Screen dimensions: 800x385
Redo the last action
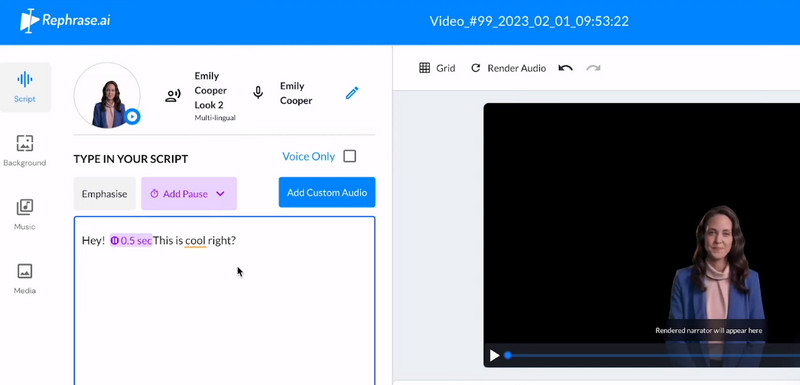(593, 68)
